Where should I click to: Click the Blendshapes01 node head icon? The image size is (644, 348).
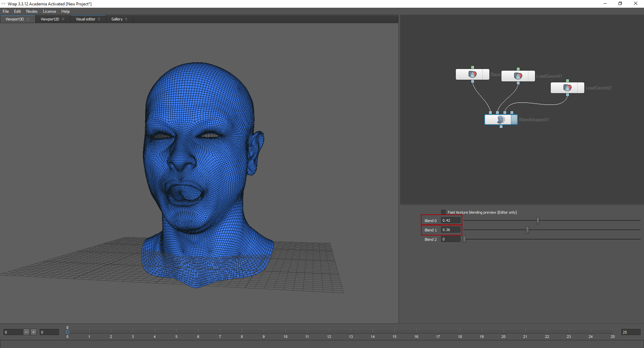click(501, 120)
